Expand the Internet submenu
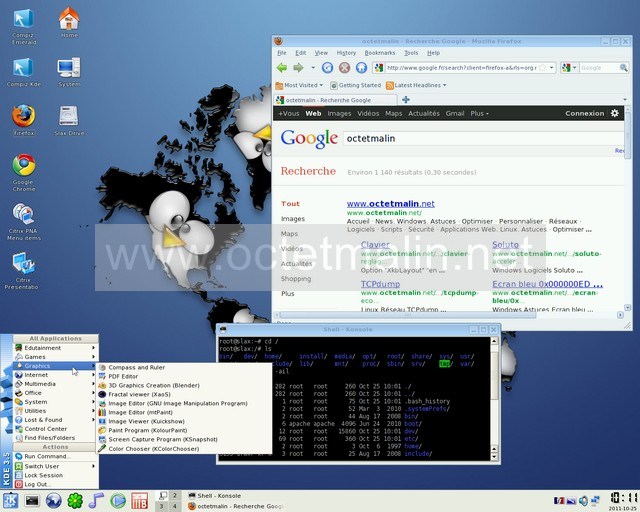The width and height of the screenshot is (640, 512). 56,375
